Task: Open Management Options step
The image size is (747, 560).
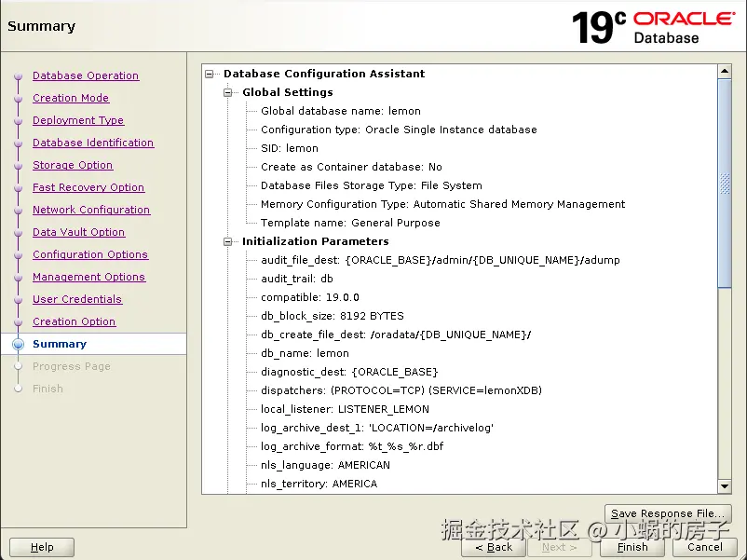Action: pos(89,277)
